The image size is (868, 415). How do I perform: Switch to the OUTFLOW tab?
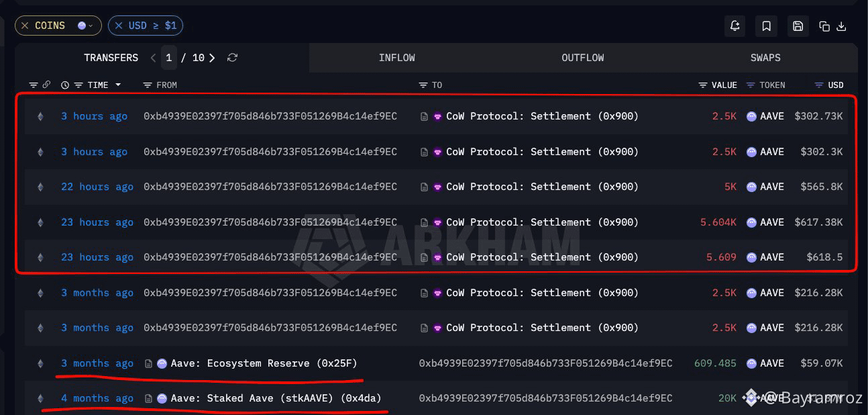click(582, 58)
